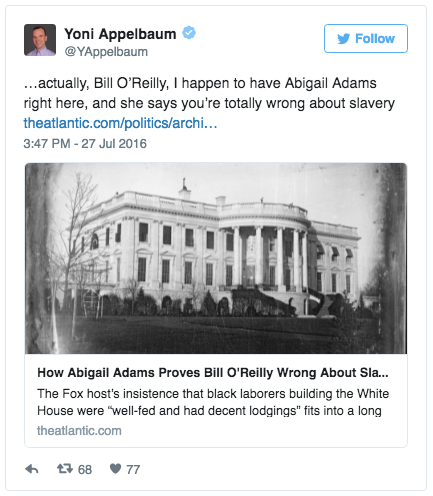Open the White House photograph preview
The width and height of the screenshot is (433, 496).
(x=216, y=258)
